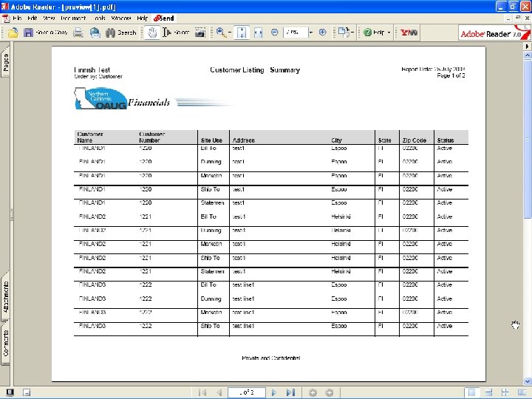Open the zoom percentage dropdown arrow

tap(311, 33)
